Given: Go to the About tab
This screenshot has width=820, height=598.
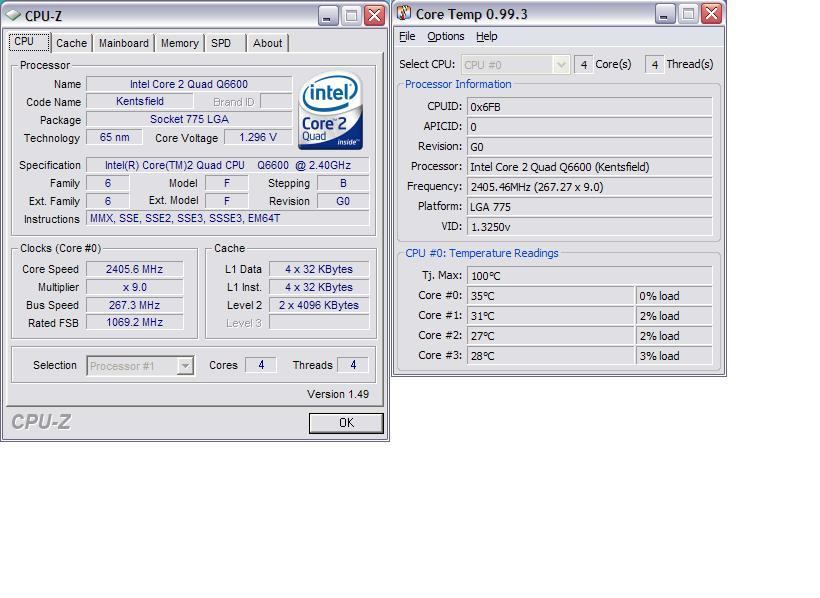Looking at the screenshot, I should click(x=267, y=43).
